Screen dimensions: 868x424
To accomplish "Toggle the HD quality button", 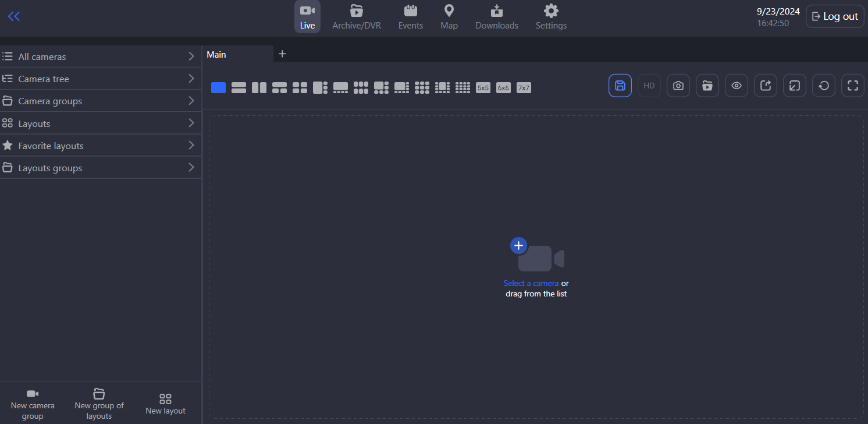I will pos(649,86).
